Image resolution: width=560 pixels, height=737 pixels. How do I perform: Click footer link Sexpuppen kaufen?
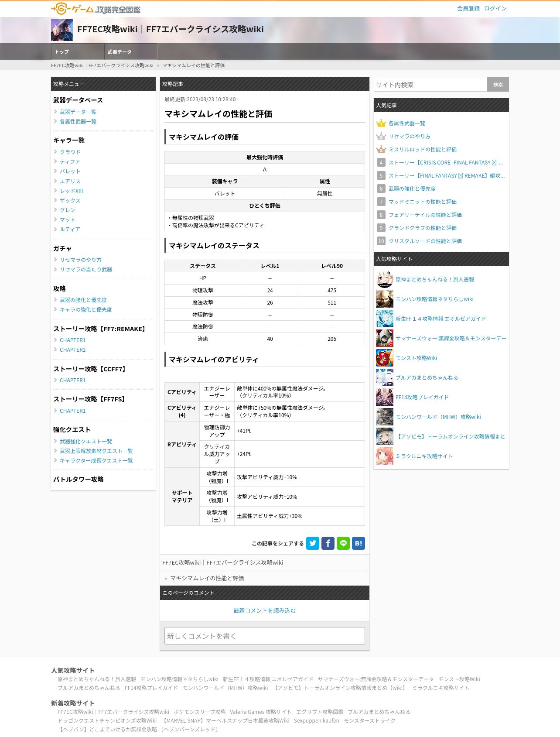tap(316, 720)
